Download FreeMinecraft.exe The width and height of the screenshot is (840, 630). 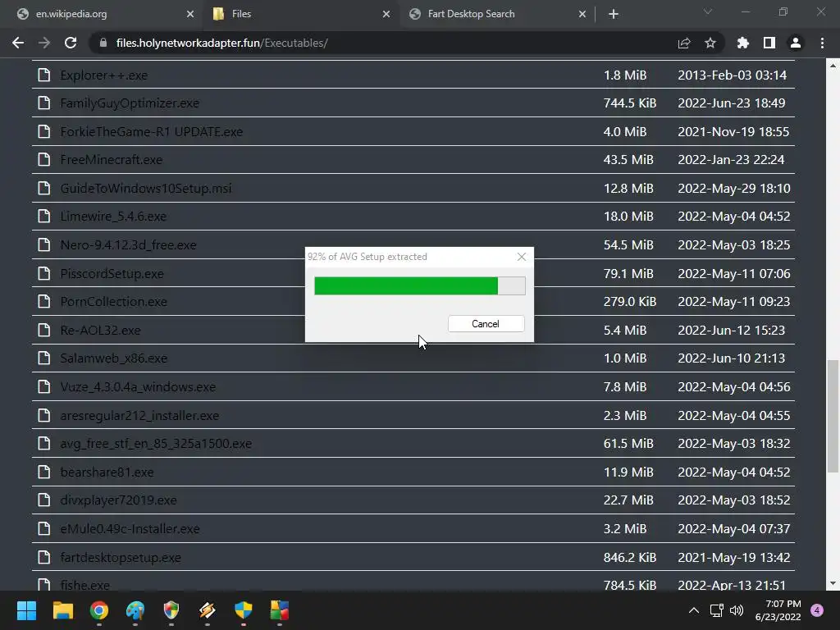tap(112, 160)
